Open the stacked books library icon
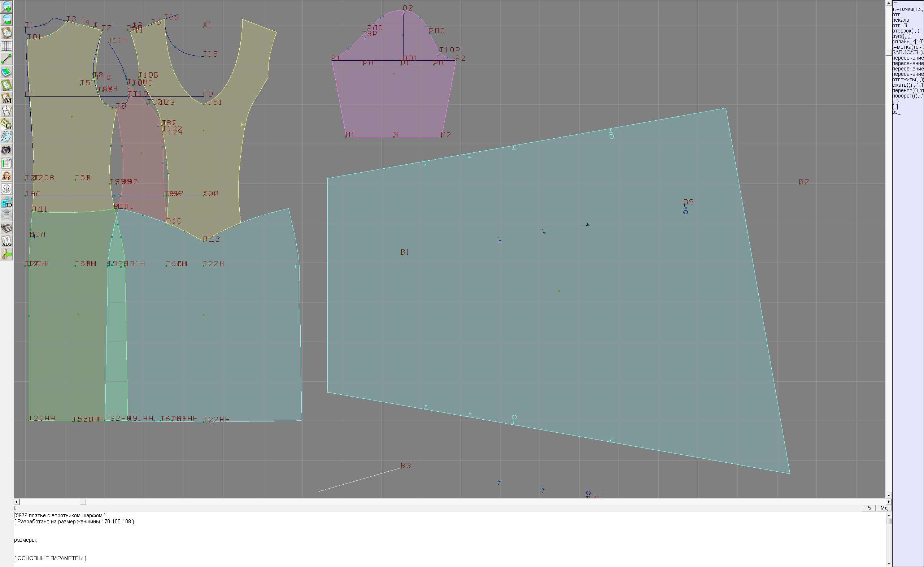 click(x=6, y=228)
